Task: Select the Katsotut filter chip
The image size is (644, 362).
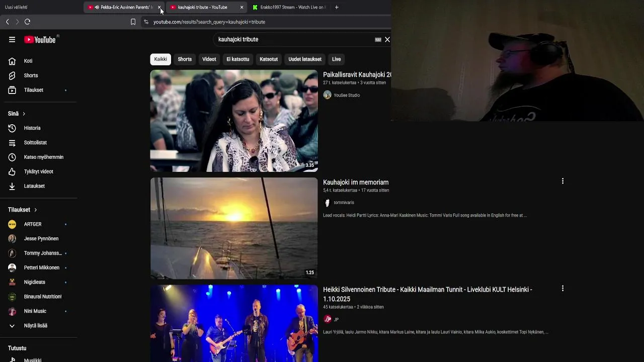Action: [x=269, y=59]
